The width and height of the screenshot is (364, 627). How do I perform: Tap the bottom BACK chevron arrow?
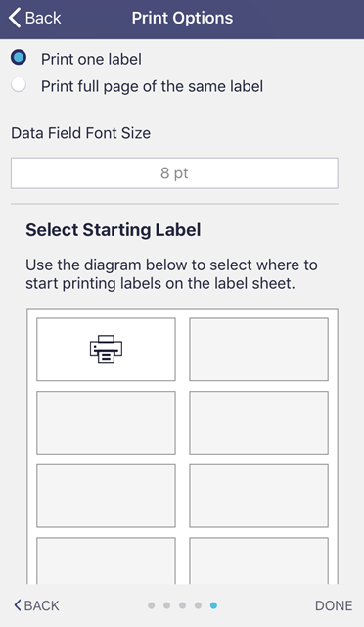[x=18, y=605]
